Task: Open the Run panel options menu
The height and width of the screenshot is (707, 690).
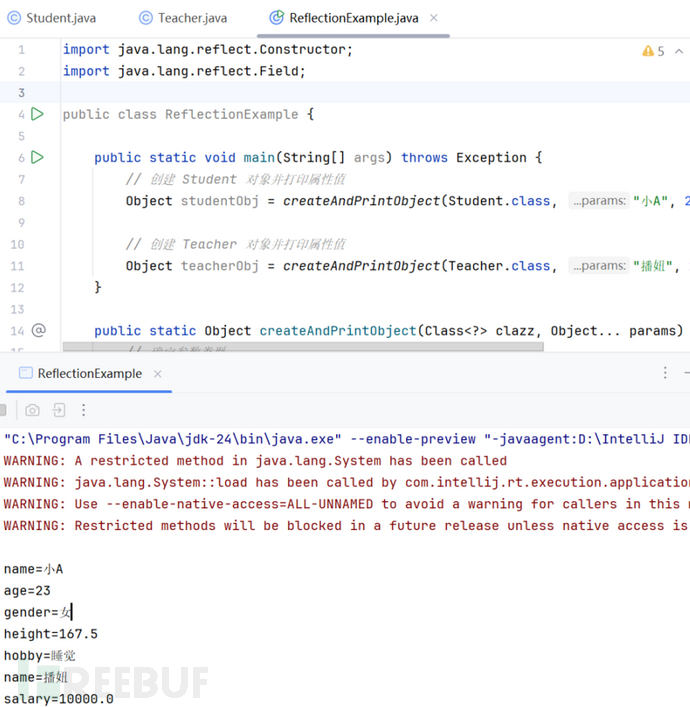Action: 665,373
